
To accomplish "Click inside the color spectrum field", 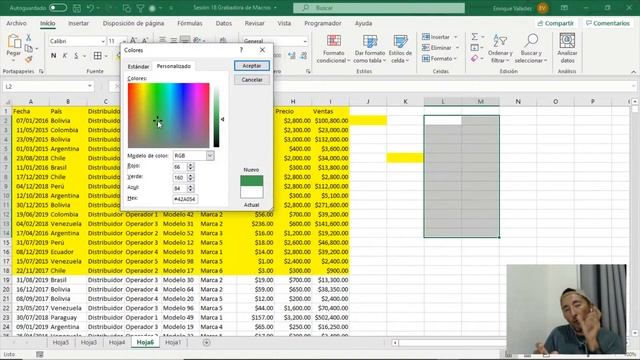I will (x=169, y=115).
